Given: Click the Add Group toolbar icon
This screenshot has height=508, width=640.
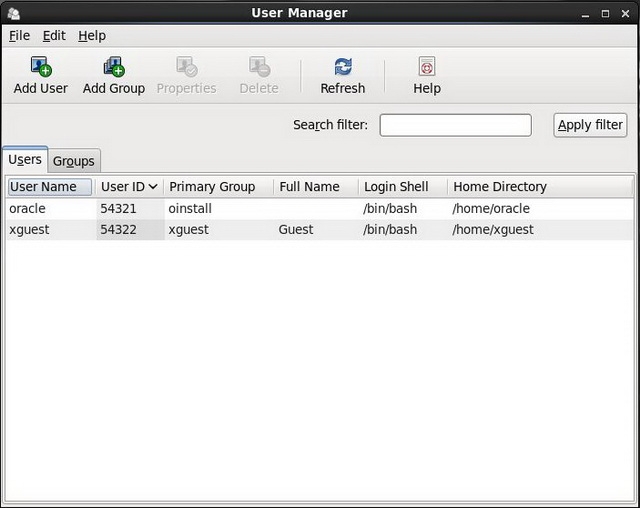Looking at the screenshot, I should coord(113,68).
